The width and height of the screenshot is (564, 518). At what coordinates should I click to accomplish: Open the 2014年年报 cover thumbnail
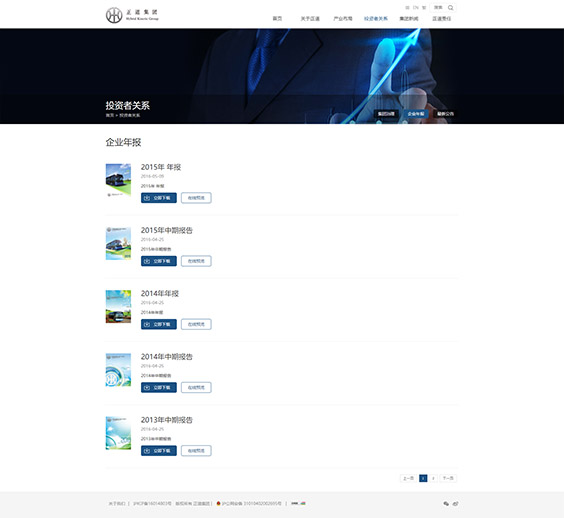118,306
